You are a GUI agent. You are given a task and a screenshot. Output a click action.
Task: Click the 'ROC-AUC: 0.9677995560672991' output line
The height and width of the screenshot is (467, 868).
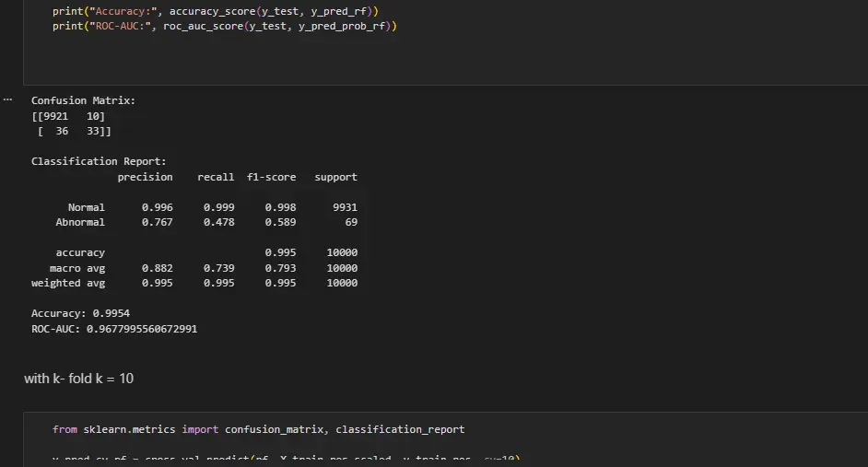click(114, 329)
